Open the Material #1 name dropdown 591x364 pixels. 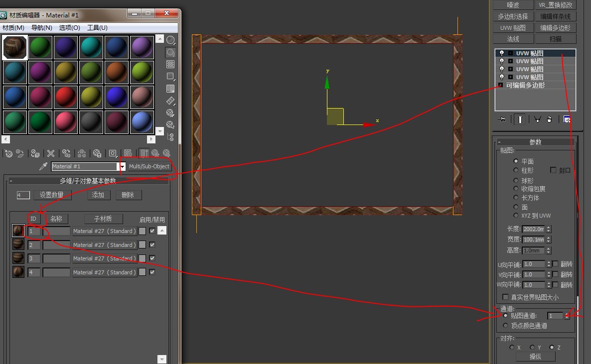[122, 167]
